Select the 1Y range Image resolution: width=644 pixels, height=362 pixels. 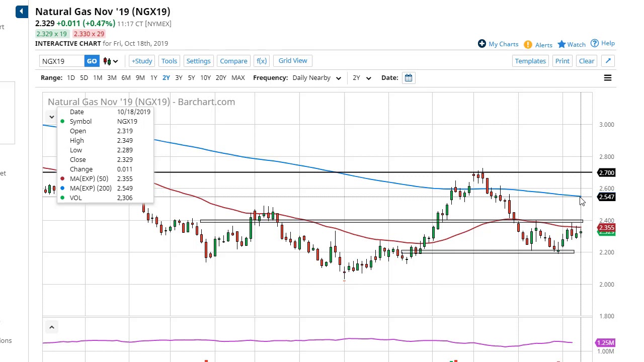click(153, 78)
